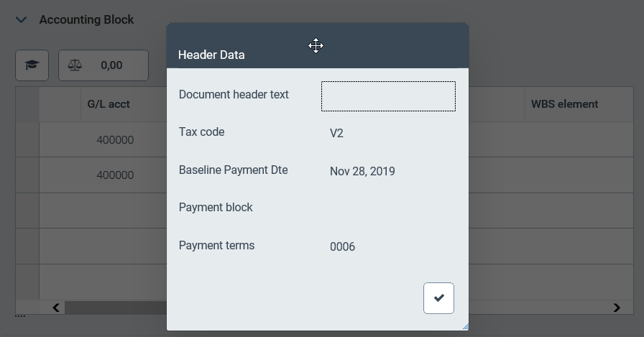Select the second row's 400000 cell
This screenshot has width=644, height=337.
(115, 175)
